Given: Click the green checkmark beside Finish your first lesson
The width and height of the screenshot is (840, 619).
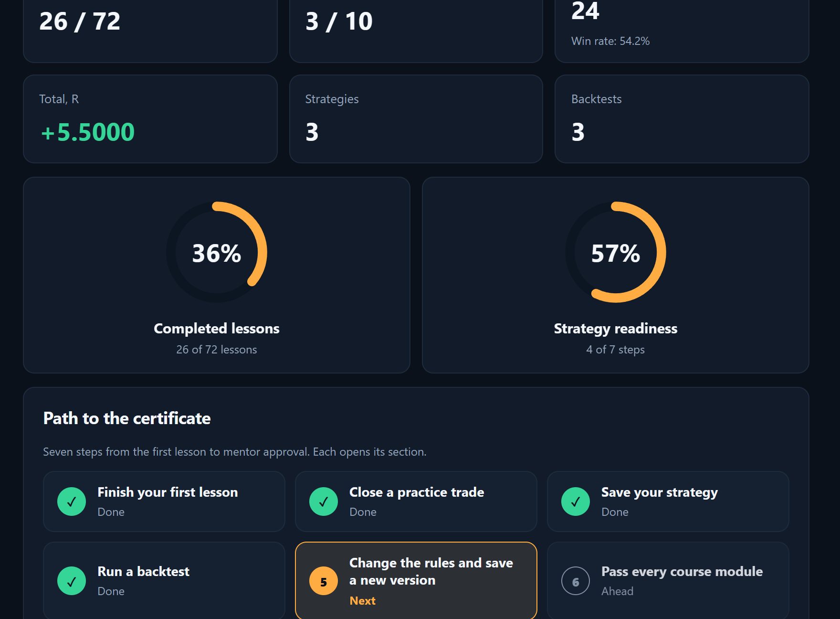Looking at the screenshot, I should [x=72, y=502].
